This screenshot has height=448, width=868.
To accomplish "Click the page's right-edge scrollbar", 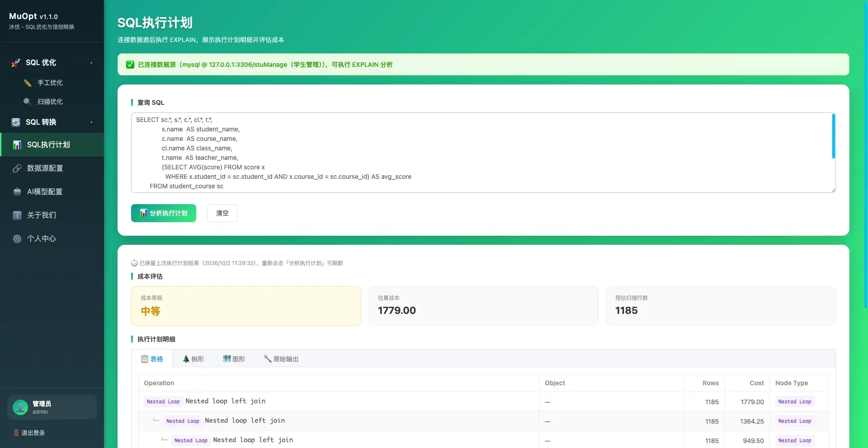I will [x=866, y=154].
